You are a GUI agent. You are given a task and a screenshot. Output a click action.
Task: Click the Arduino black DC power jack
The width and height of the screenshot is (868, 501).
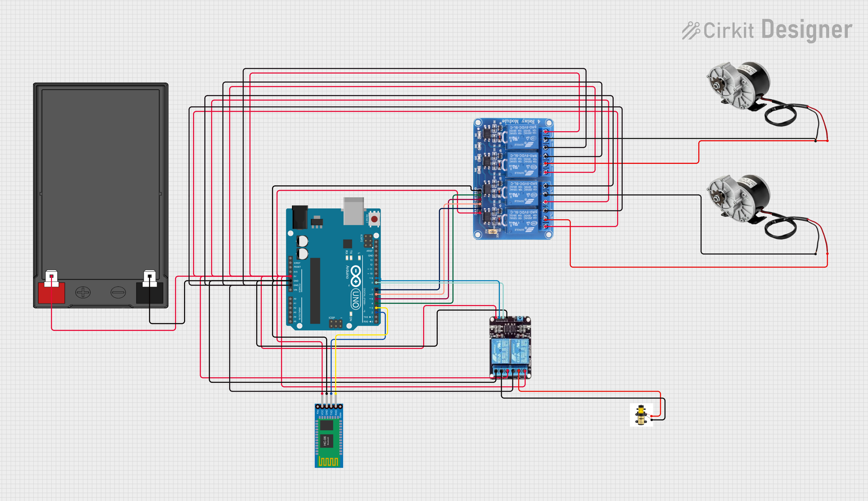click(x=300, y=217)
